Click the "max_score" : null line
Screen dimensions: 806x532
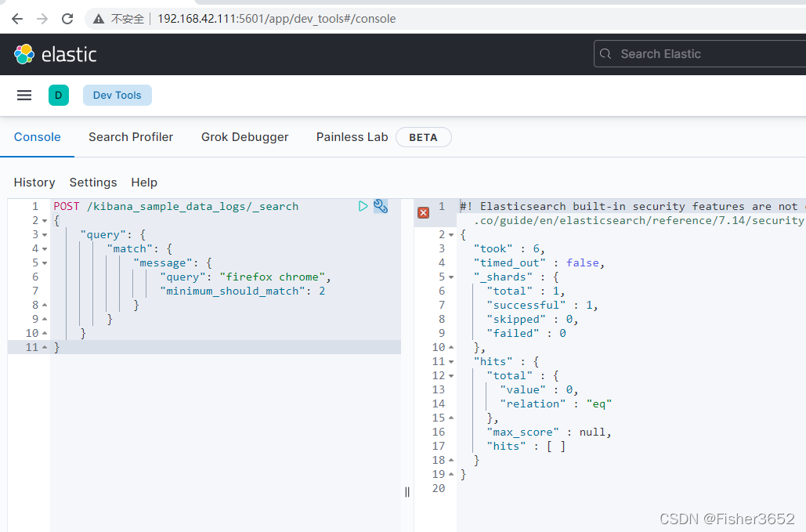point(549,432)
